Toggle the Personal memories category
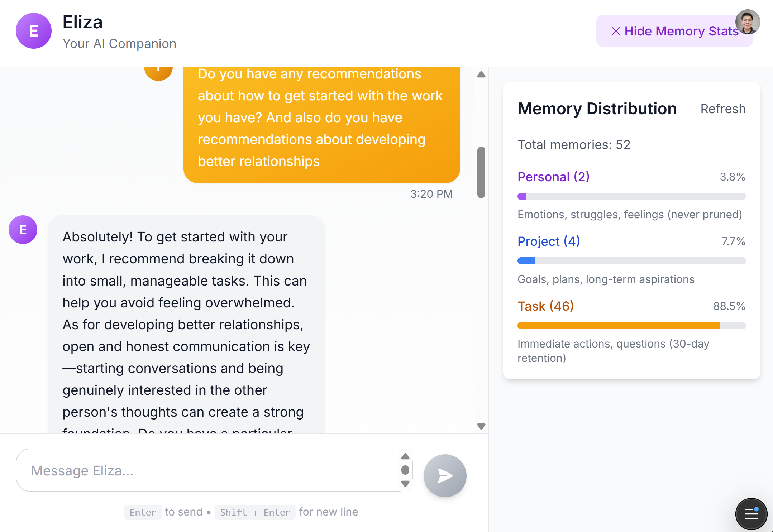Image resolution: width=773 pixels, height=532 pixels. tap(553, 177)
